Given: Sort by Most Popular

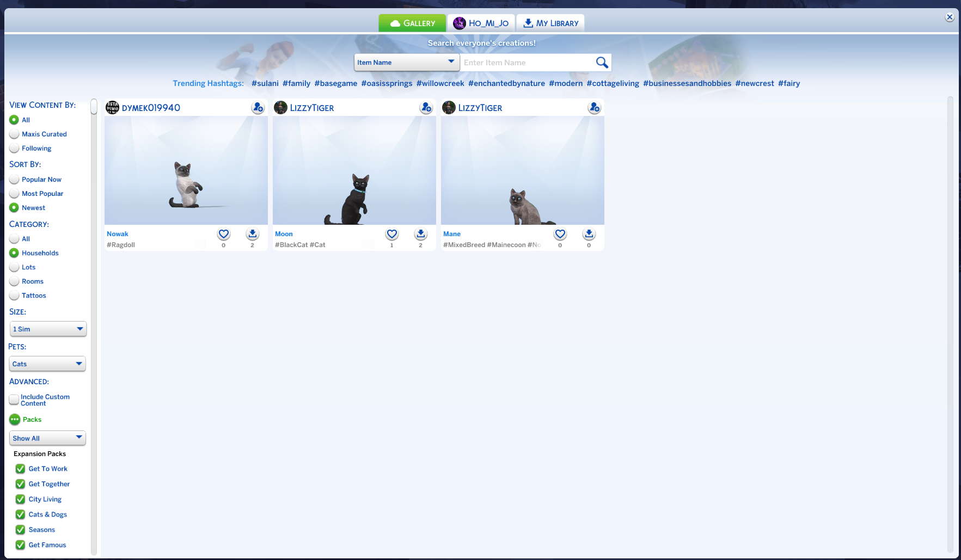Looking at the screenshot, I should coord(14,194).
